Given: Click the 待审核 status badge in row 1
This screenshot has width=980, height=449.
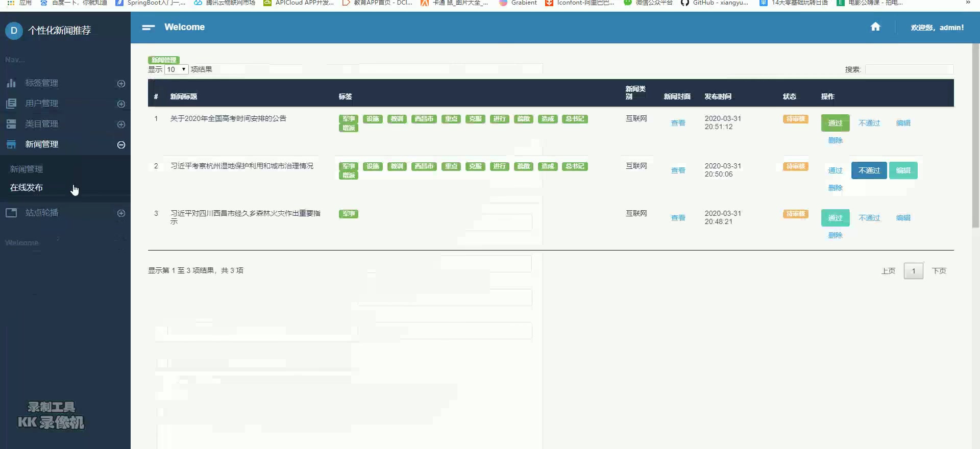Looking at the screenshot, I should click(x=795, y=119).
